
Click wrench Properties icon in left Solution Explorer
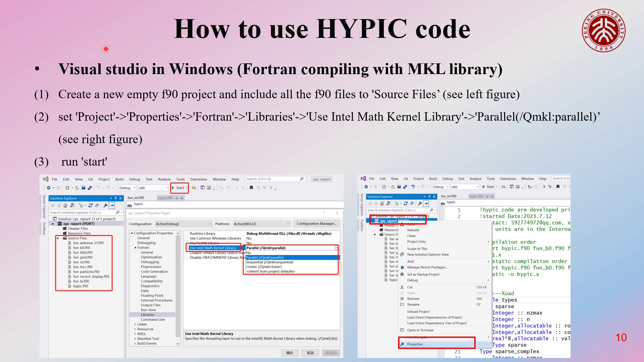point(106,205)
